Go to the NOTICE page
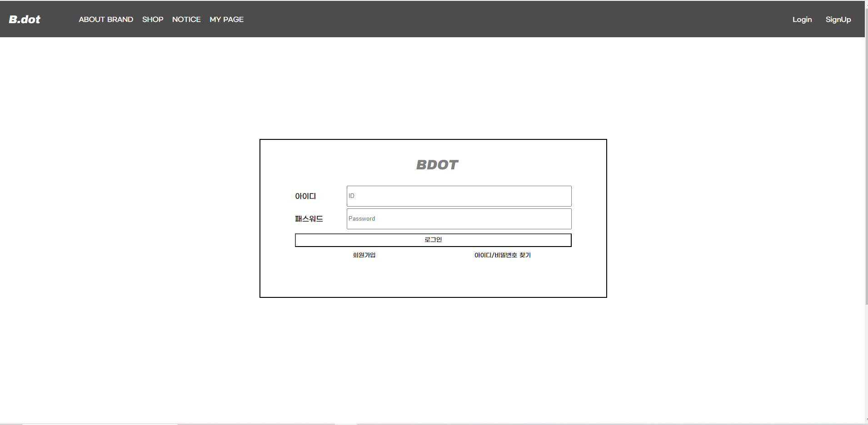Image resolution: width=868 pixels, height=425 pixels. click(186, 20)
